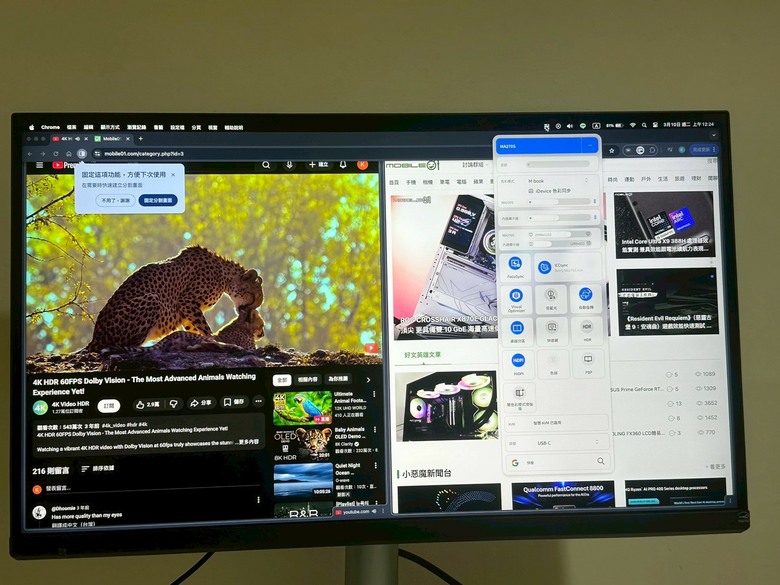Click the address bar URL mobile01.com
780x585 pixels.
coord(144,154)
